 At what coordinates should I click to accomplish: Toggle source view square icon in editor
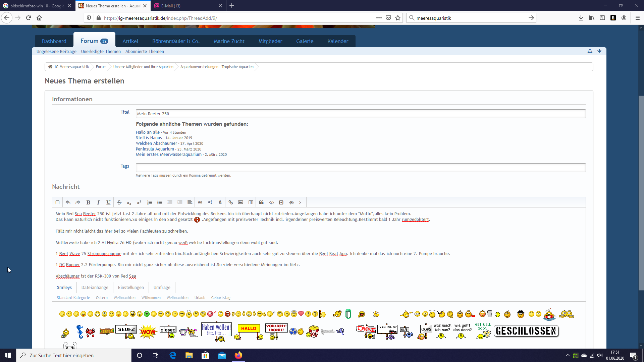click(57, 202)
